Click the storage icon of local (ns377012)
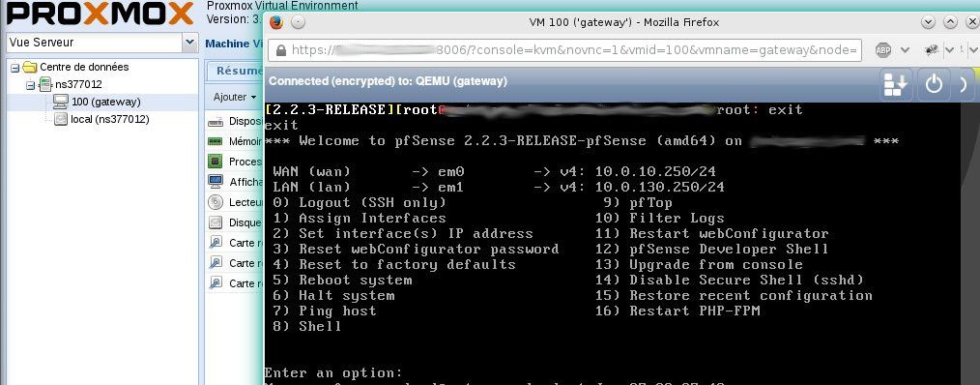 tap(61, 119)
